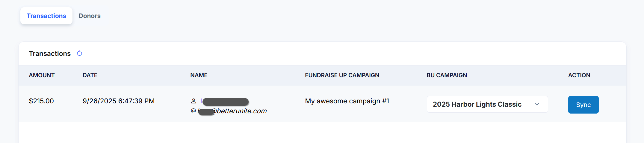The image size is (644, 143).
Task: Click the betterunite.com email address
Action: (232, 111)
